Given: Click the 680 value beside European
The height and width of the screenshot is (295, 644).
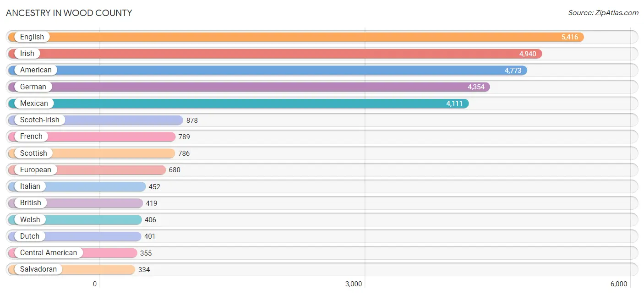Looking at the screenshot, I should click(175, 170).
